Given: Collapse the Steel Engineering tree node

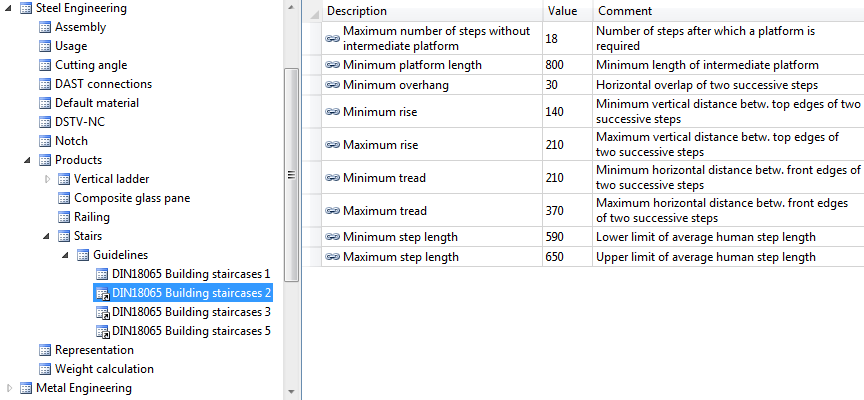Looking at the screenshot, I should 10,8.
